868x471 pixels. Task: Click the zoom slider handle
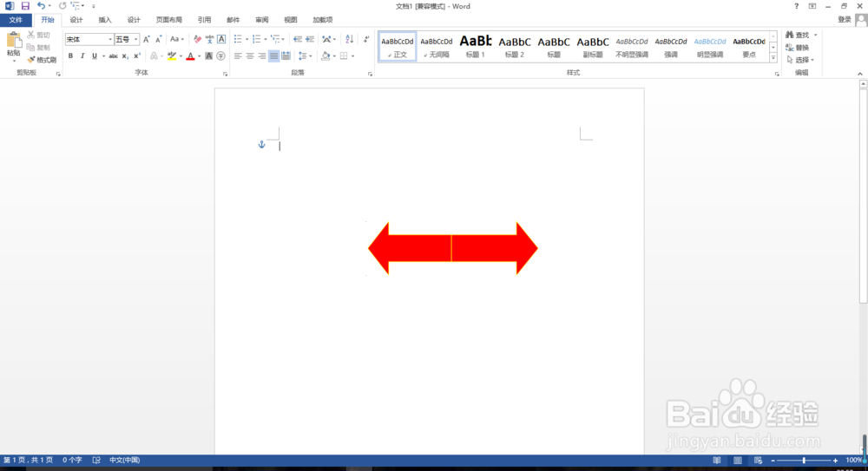(804, 461)
